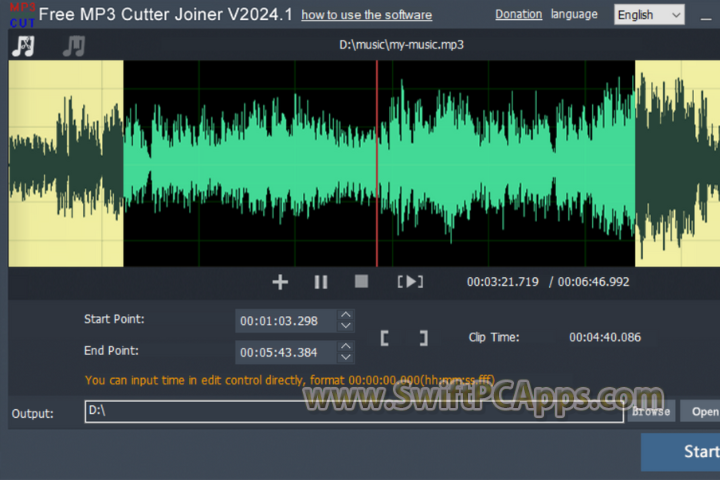This screenshot has width=720, height=480.
Task: Set end point with right bracket icon
Action: pos(424,338)
